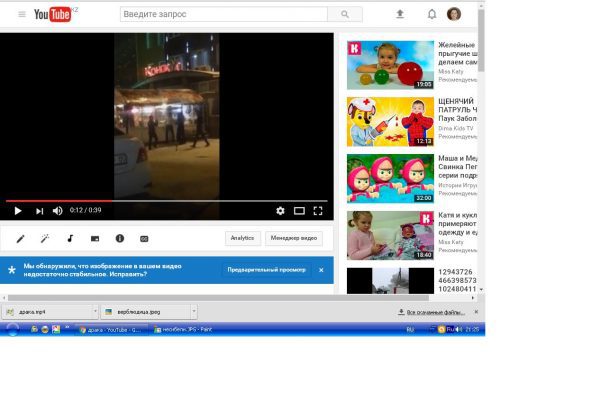Toggle fullscreen on the video player
Image resolution: width=600 pixels, height=400 pixels.
point(318,211)
